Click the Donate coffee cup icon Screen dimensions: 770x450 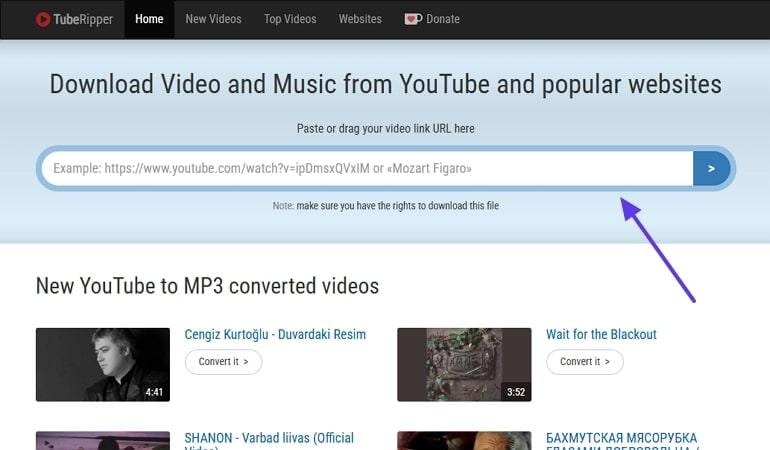[x=413, y=19]
